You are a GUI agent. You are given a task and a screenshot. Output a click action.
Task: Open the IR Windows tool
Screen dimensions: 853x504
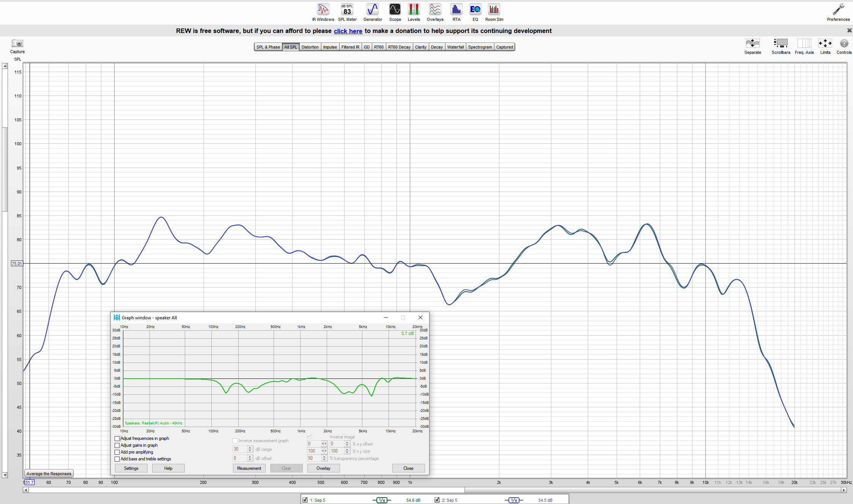click(323, 13)
